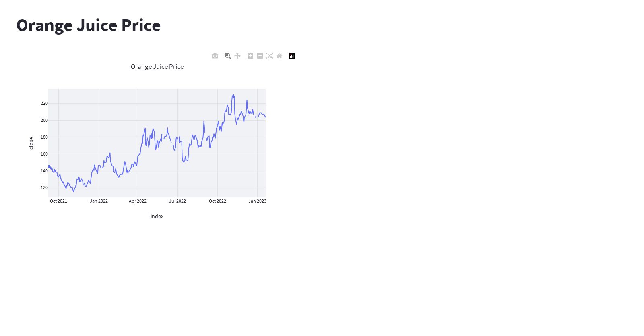The height and width of the screenshot is (336, 644).
Task: Click the 'Oct 2021' x-axis label
Action: click(x=58, y=201)
